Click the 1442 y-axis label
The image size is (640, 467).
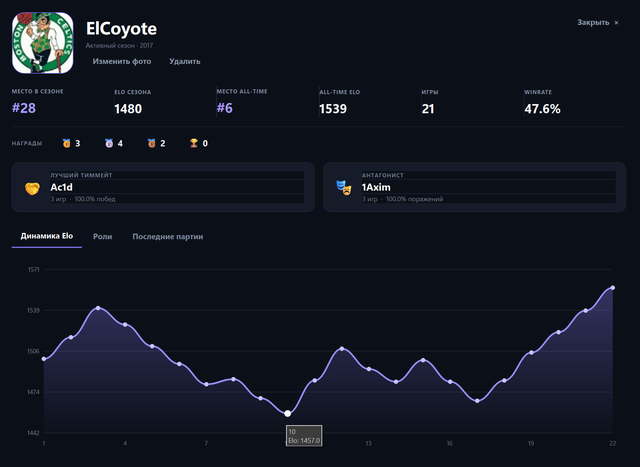click(x=33, y=433)
